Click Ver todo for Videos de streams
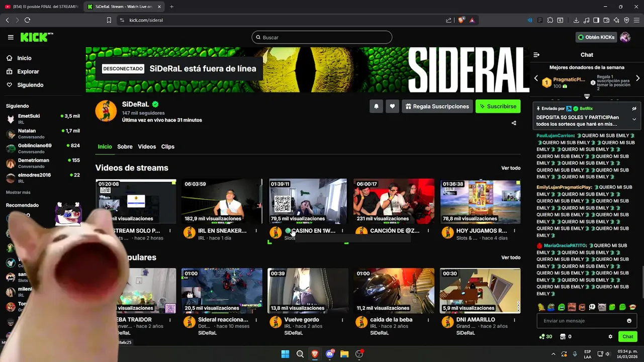The height and width of the screenshot is (362, 644). click(x=511, y=168)
